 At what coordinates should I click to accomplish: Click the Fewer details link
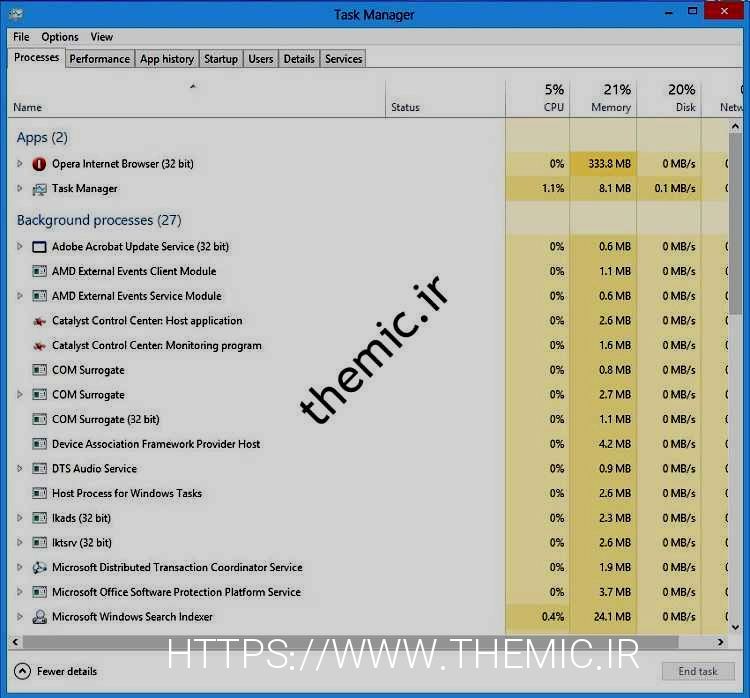(67, 671)
